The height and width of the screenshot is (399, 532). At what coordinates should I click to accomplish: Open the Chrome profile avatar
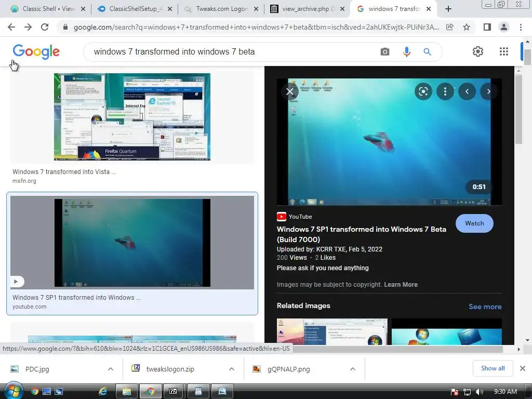[504, 27]
